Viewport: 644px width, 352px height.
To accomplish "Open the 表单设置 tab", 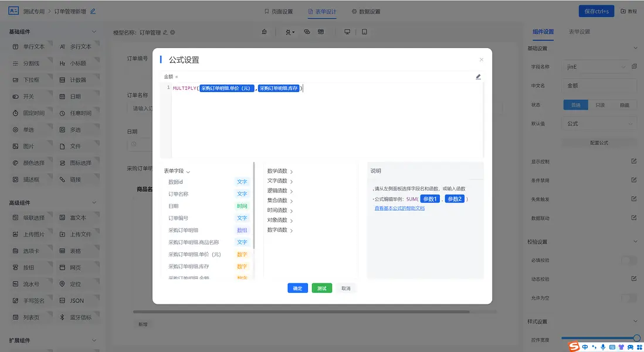I will click(x=579, y=32).
